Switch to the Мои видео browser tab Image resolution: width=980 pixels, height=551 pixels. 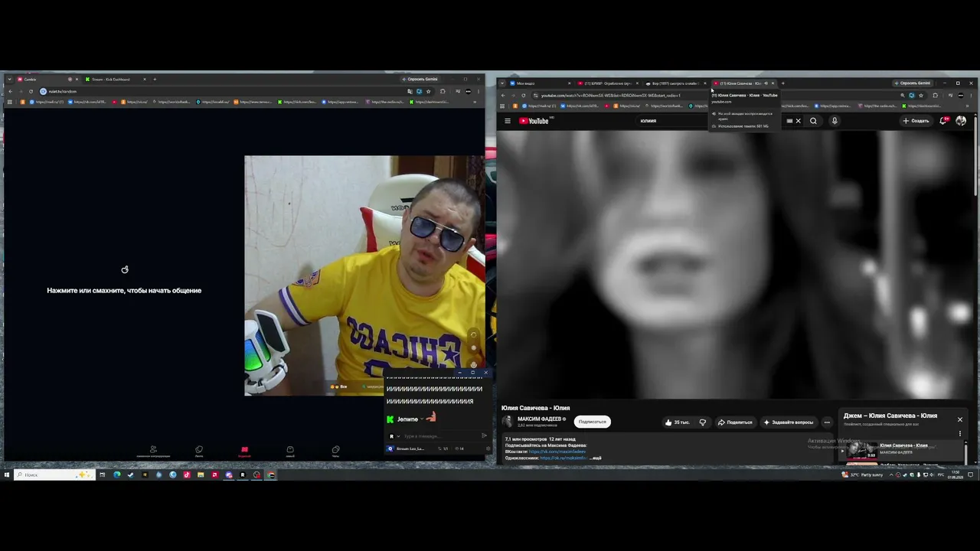[539, 83]
